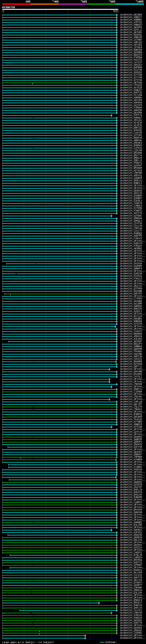
Task: Click label UniRef100_Q7X748
Action: click(x=131, y=77)
